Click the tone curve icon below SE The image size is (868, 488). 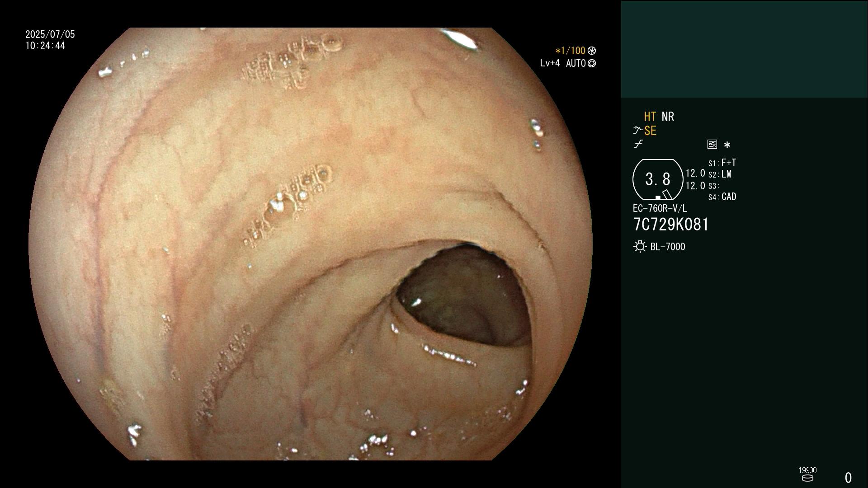[638, 144]
